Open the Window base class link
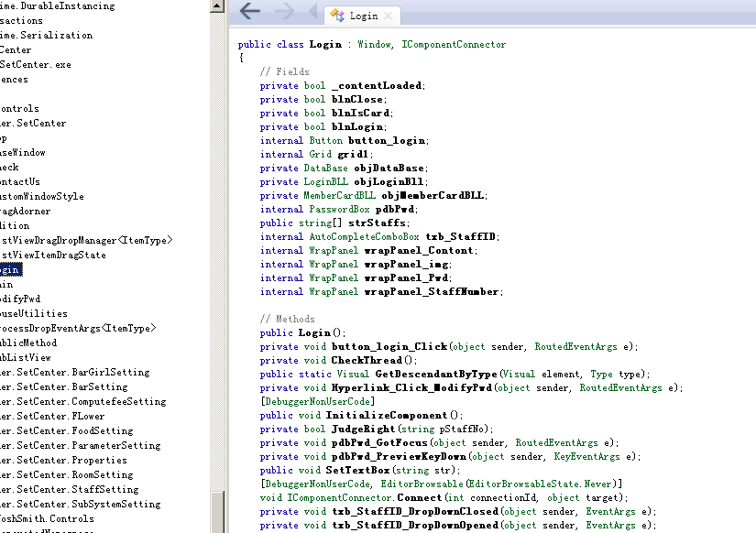 pos(376,45)
